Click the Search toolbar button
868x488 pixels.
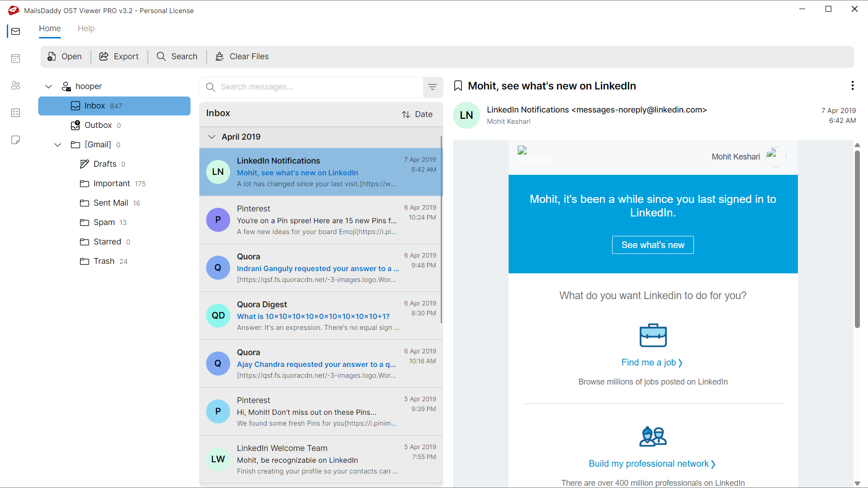(x=177, y=56)
